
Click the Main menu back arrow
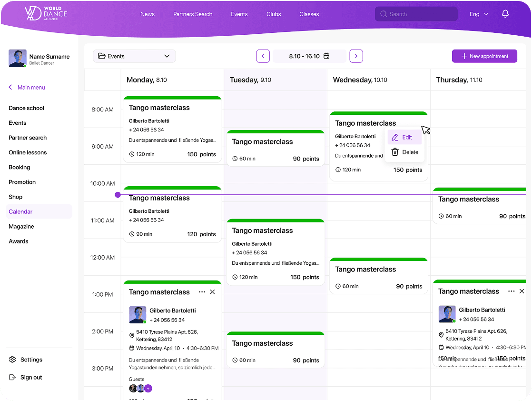pos(10,87)
